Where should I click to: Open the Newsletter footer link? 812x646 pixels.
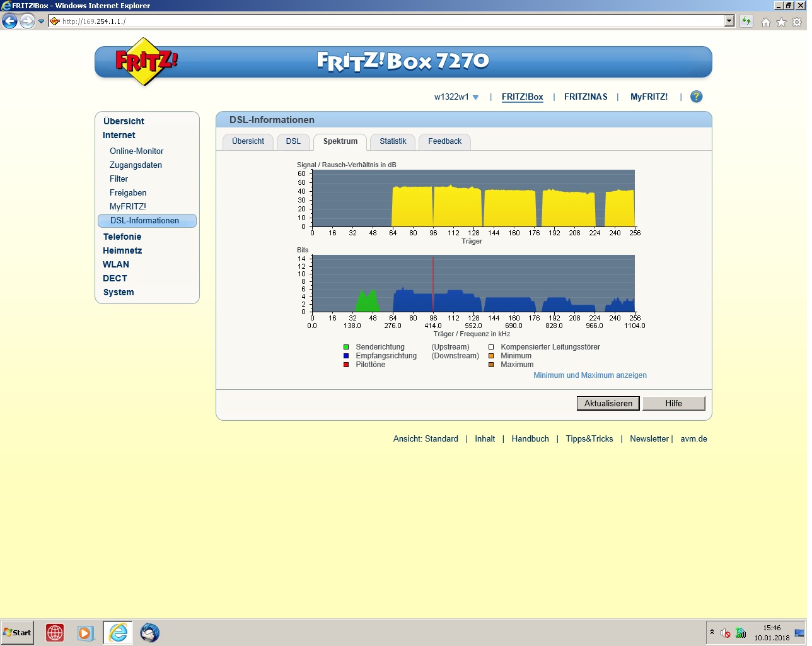tap(649, 439)
